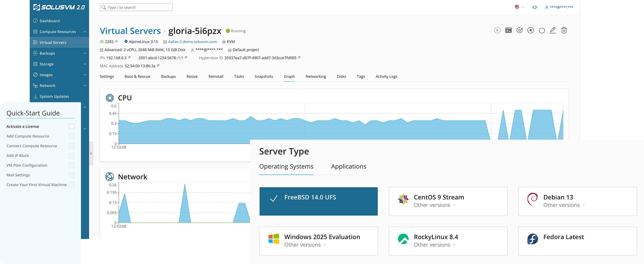Open the Snapshots tab
The width and height of the screenshot is (644, 264).
pyautogui.click(x=264, y=77)
